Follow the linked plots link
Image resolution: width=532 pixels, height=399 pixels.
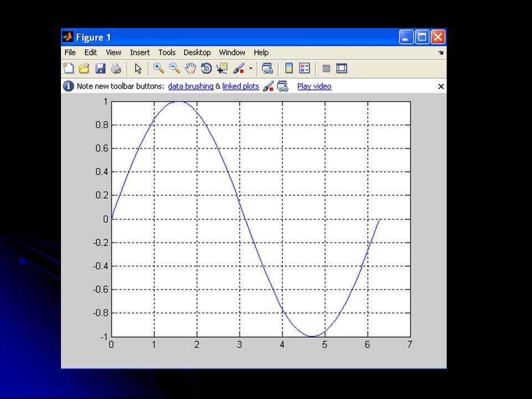pos(241,86)
